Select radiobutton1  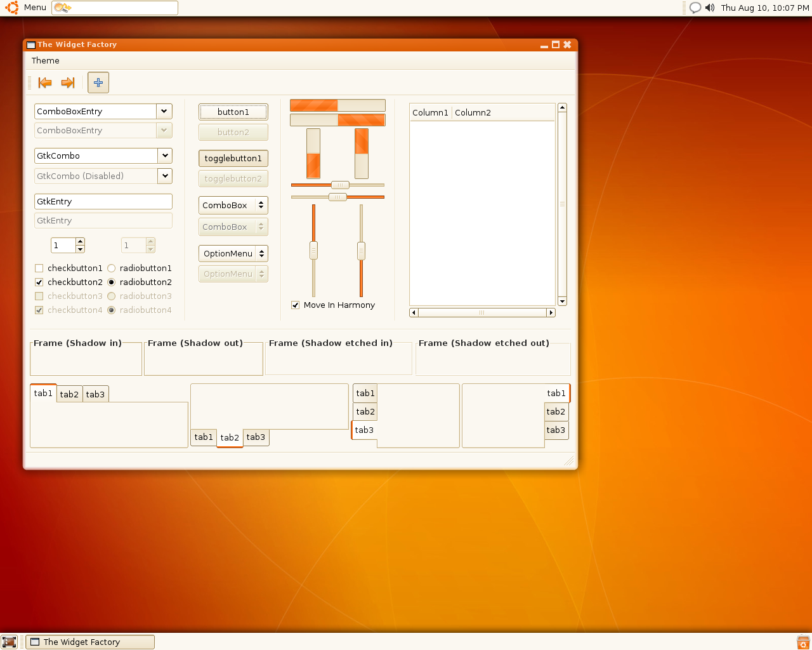click(112, 268)
